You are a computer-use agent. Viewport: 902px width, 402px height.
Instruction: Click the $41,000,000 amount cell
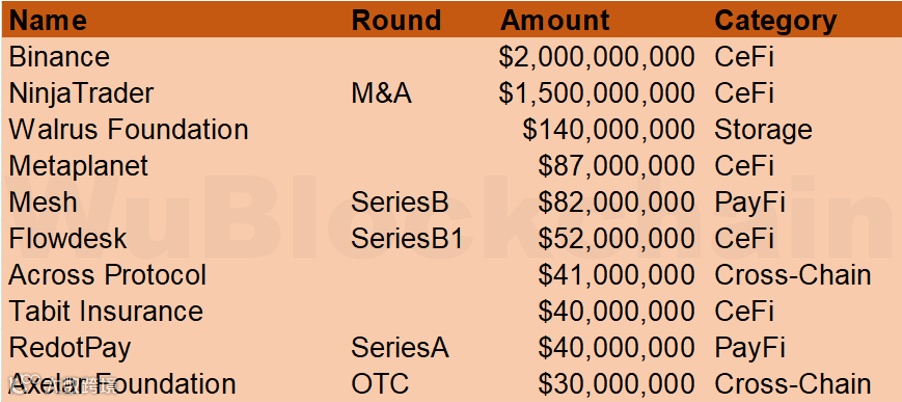point(617,275)
